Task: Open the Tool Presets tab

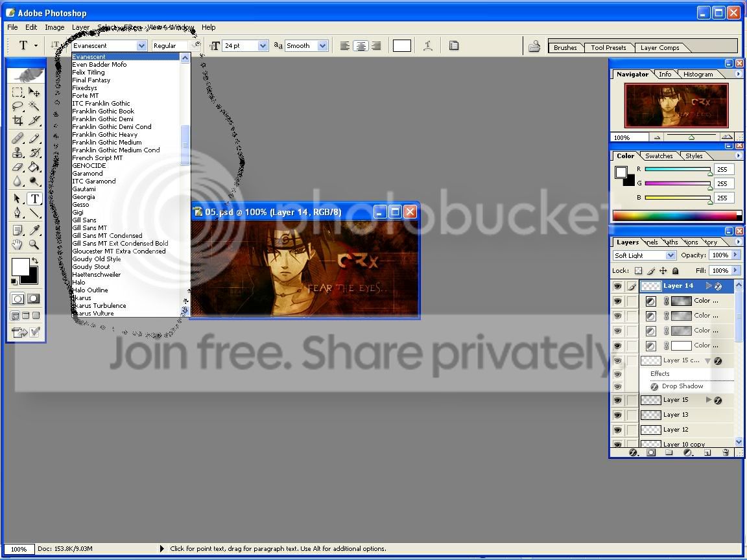Action: click(608, 47)
